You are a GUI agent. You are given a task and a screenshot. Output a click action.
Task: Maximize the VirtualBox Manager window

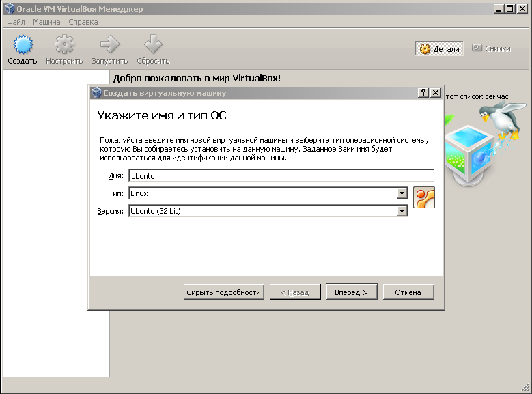(x=510, y=9)
